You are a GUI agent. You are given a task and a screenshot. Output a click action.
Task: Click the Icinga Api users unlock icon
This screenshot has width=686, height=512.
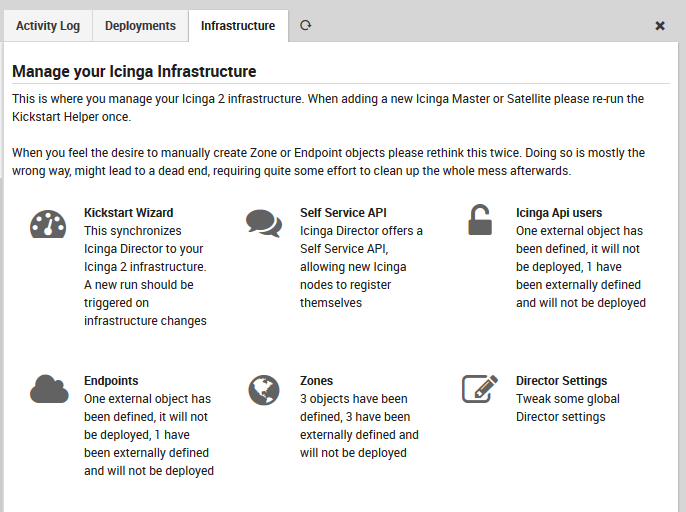(480, 221)
